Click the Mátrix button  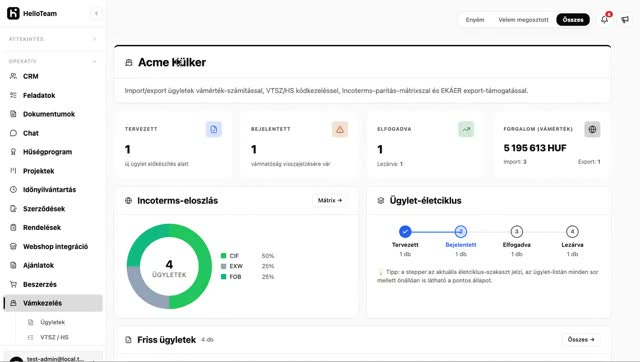tap(330, 200)
